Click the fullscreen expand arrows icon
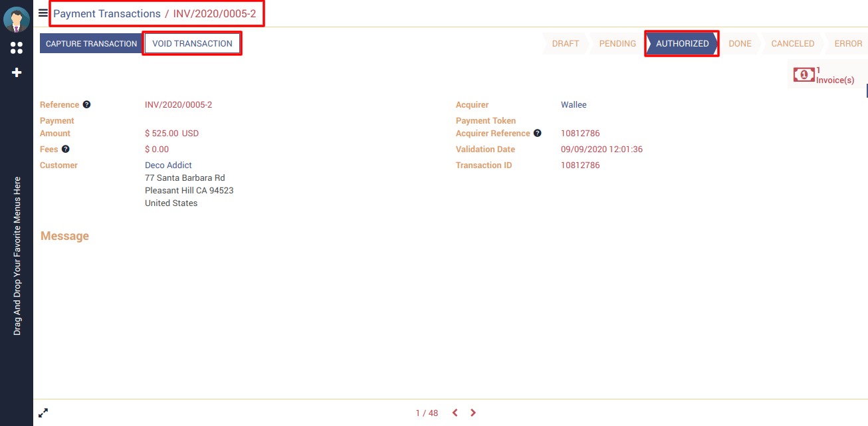 tap(43, 413)
